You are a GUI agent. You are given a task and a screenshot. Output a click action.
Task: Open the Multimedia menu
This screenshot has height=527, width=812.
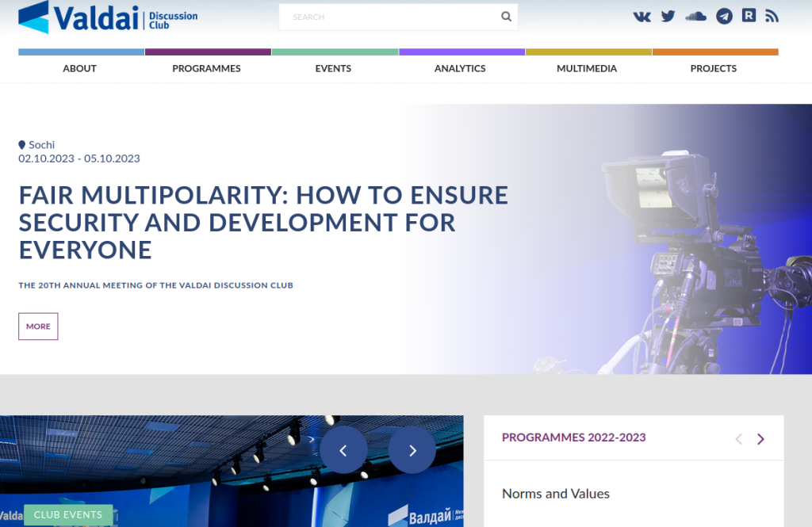(587, 68)
